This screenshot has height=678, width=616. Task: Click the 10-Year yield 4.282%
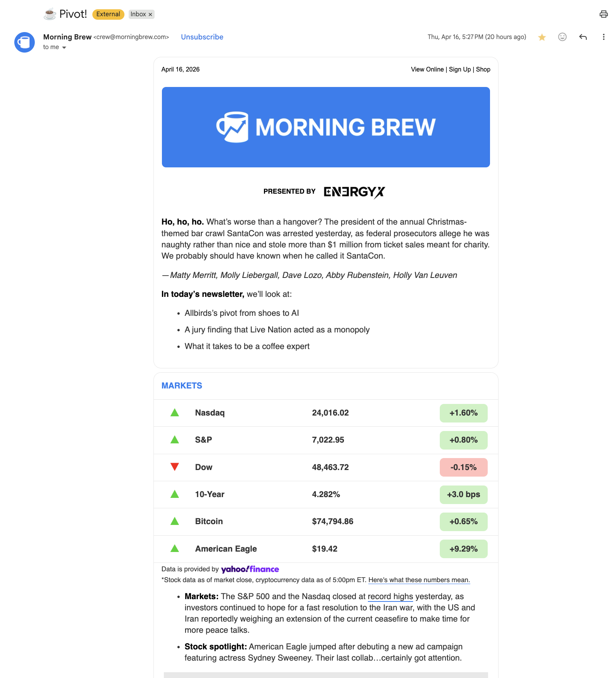click(326, 494)
